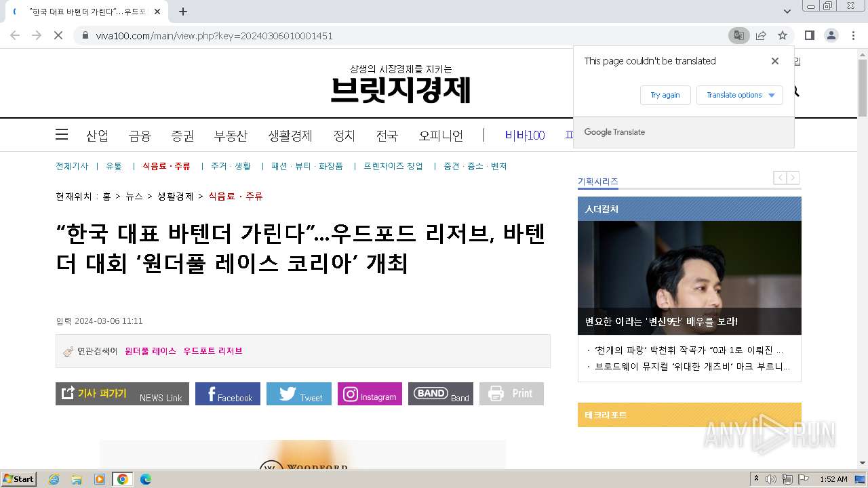Viewport: 868px width, 488px height.
Task: Open 비바100 section link
Action: 525,136
